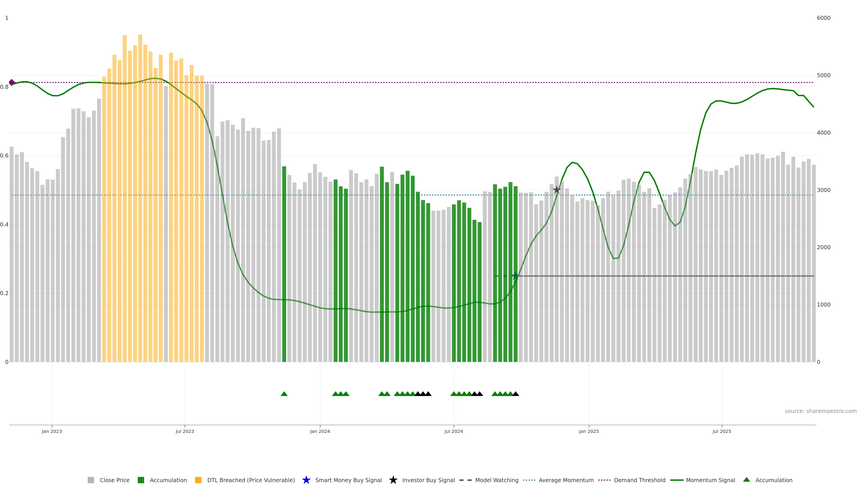This screenshot has width=868, height=488.
Task: Click the blue Smart Money star on the chart
Action: click(x=516, y=276)
